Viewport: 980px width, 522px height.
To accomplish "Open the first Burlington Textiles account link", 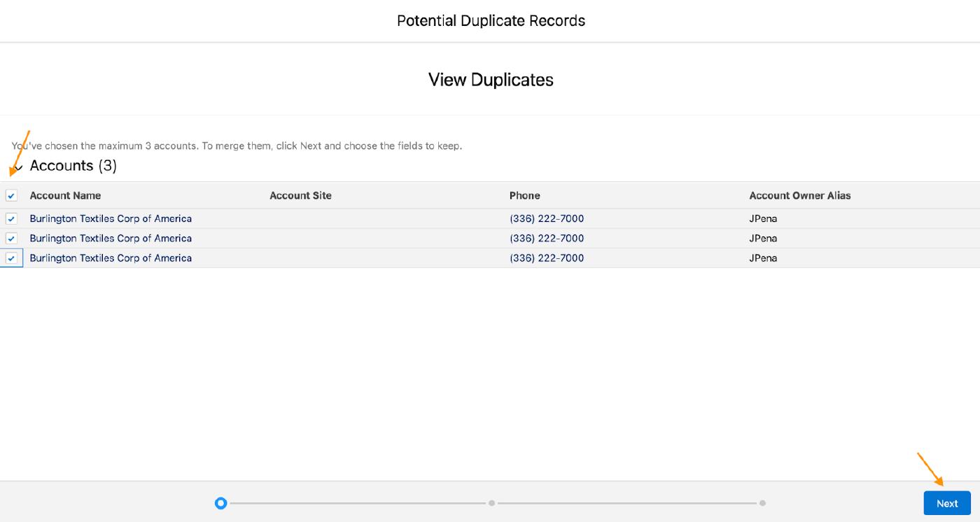I will [x=111, y=219].
